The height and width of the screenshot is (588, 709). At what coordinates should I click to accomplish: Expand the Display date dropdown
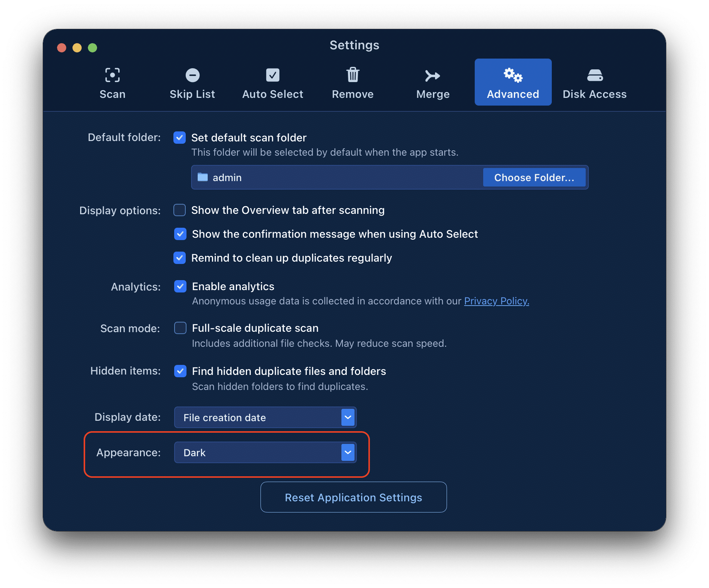[348, 417]
